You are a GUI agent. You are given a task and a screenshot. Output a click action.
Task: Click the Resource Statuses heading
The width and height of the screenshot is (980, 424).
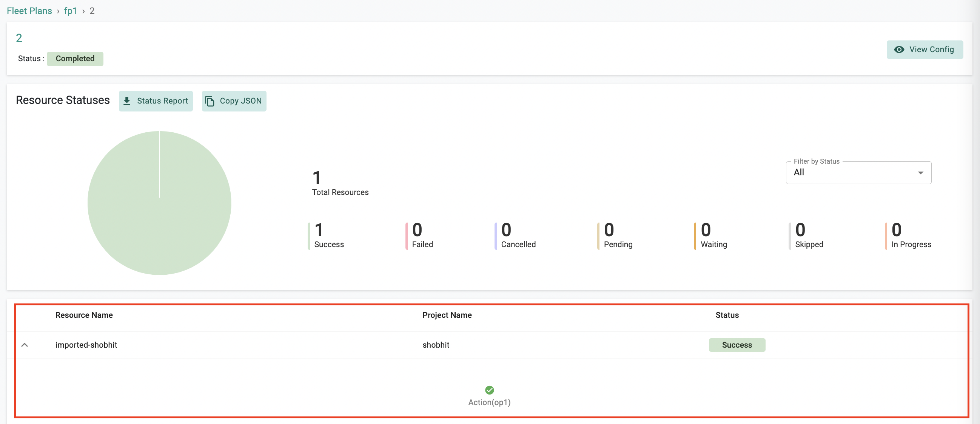pos(63,100)
